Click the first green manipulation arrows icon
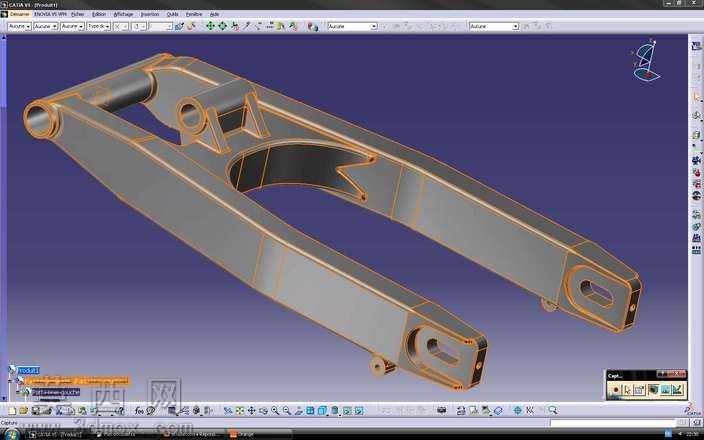 point(210,26)
